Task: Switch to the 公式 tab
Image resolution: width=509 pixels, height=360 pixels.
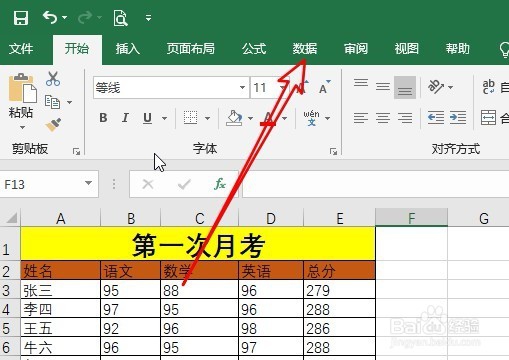Action: click(x=254, y=49)
